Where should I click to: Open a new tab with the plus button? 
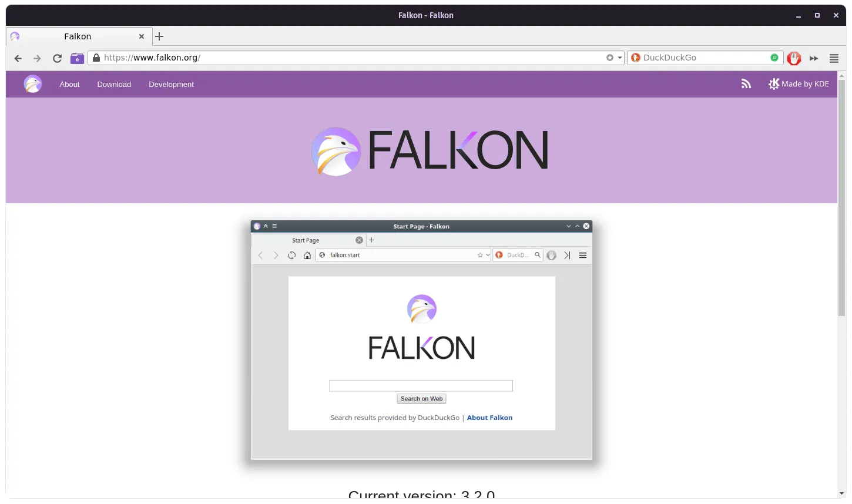point(159,36)
